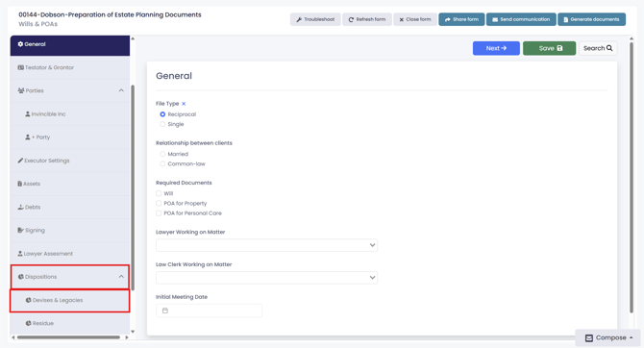
Task: Select the General sidebar section
Action: tap(70, 44)
